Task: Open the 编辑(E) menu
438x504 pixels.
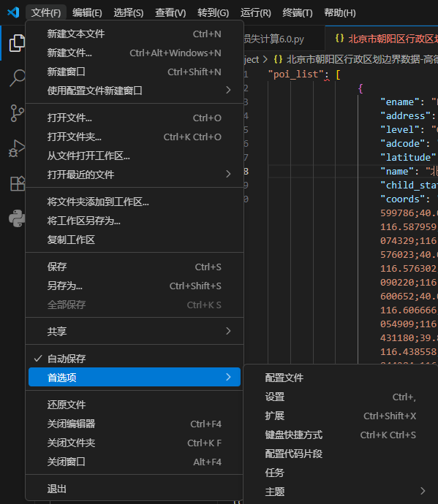Action: pyautogui.click(x=87, y=13)
